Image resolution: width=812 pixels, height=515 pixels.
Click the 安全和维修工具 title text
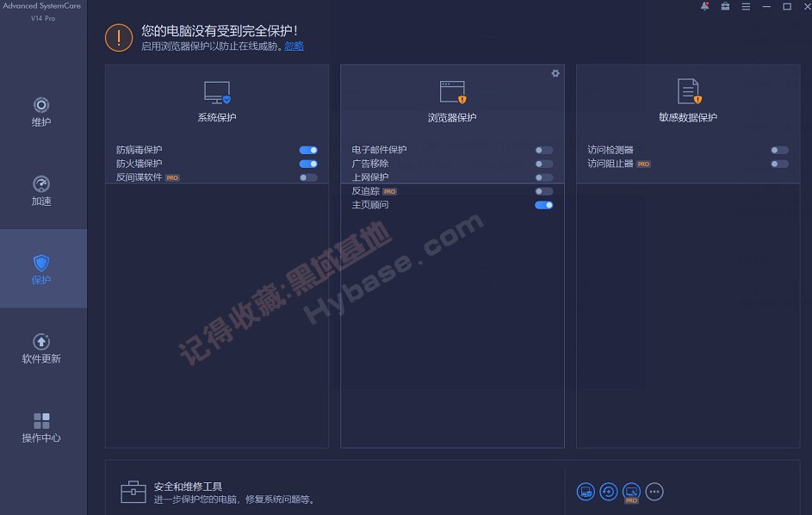pyautogui.click(x=188, y=487)
